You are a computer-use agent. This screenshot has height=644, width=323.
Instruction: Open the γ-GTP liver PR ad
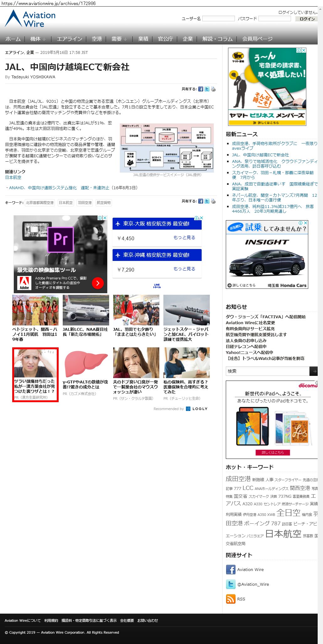click(x=86, y=372)
